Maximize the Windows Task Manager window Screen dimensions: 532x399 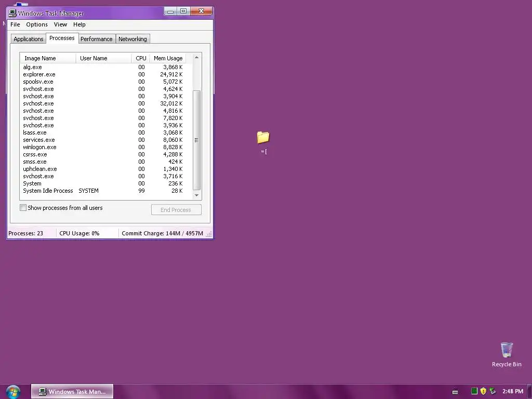pyautogui.click(x=183, y=11)
